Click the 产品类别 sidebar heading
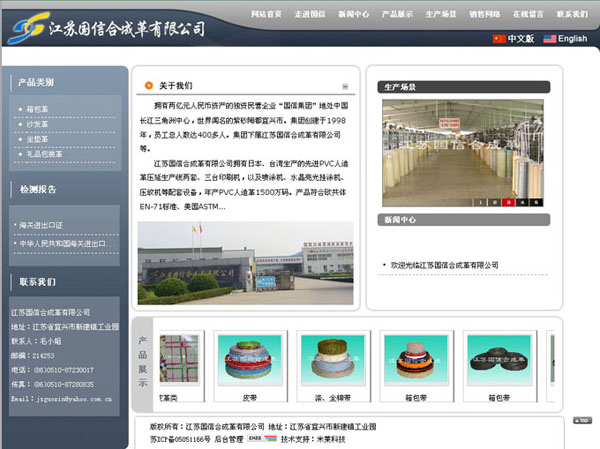This screenshot has width=600, height=449. (x=36, y=82)
